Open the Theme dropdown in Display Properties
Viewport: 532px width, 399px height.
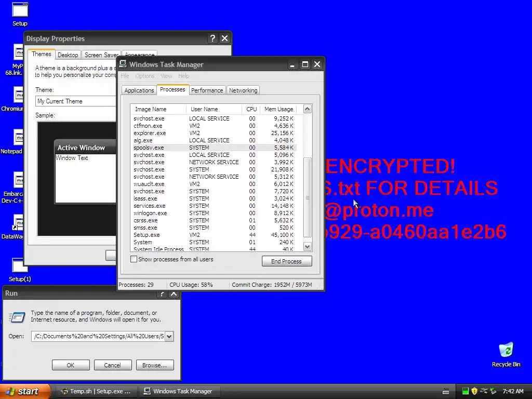click(x=76, y=101)
